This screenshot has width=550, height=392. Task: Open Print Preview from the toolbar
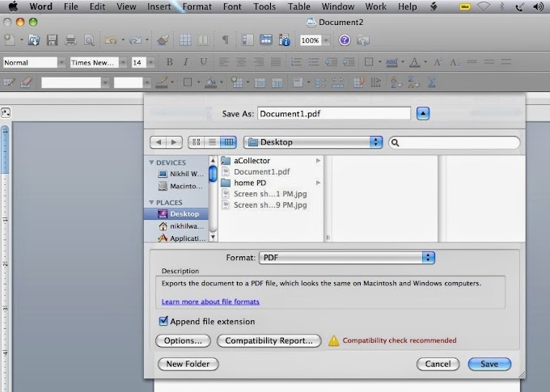pyautogui.click(x=89, y=40)
